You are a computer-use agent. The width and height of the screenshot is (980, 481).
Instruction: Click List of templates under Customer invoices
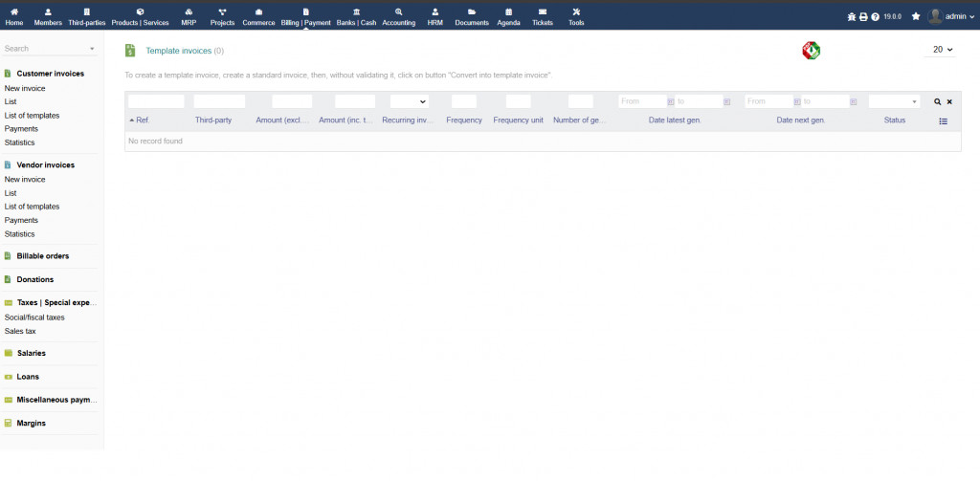[x=32, y=116]
